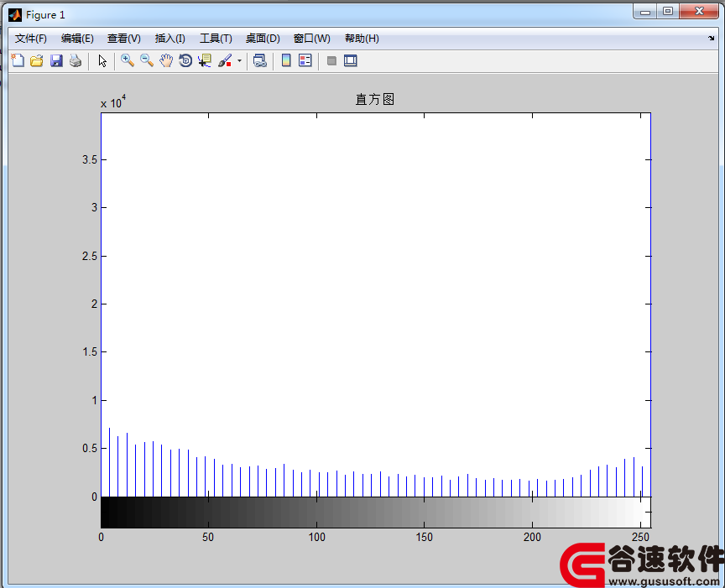Insert a legend via toolbar icon

point(305,60)
